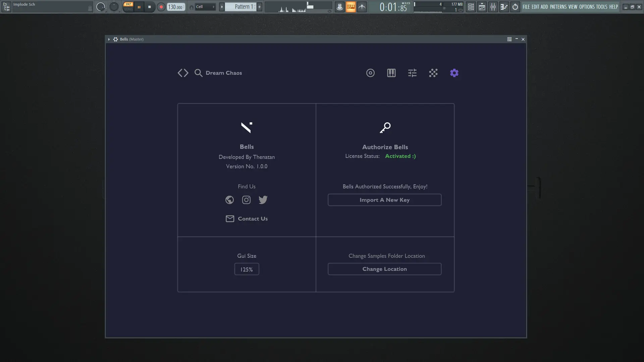Open the Bells settings gear tab

click(x=454, y=73)
